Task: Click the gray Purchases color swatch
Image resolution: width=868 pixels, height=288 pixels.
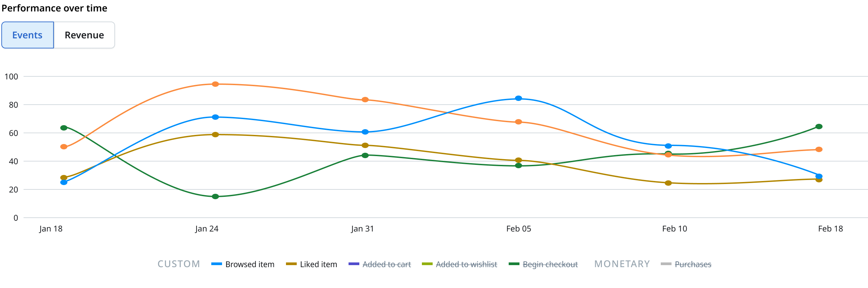Action: coord(666,264)
